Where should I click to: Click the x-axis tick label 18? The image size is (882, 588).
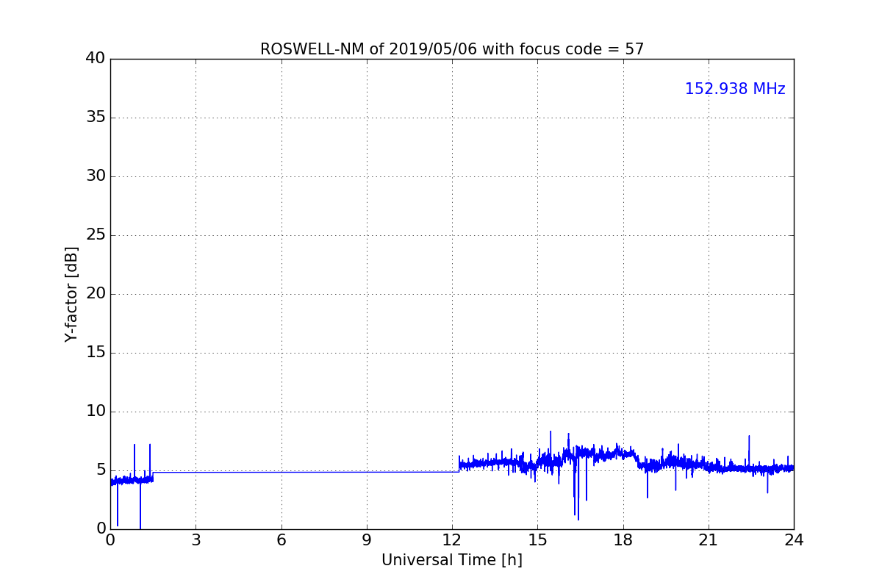coord(623,540)
